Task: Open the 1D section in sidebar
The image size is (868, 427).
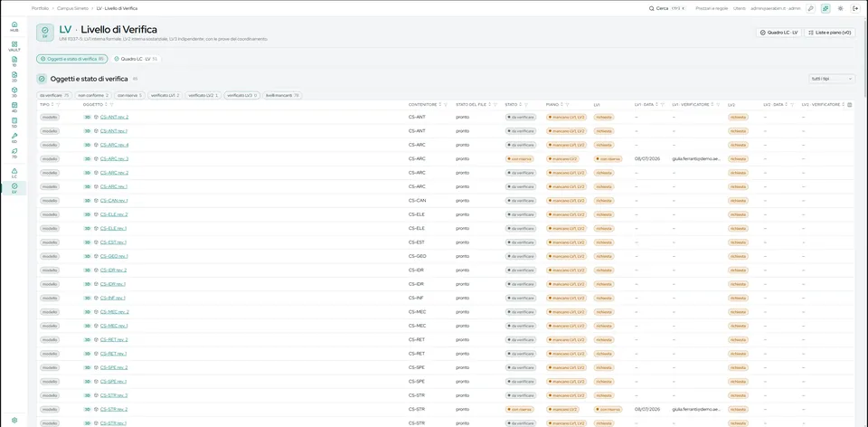Action: click(x=14, y=61)
